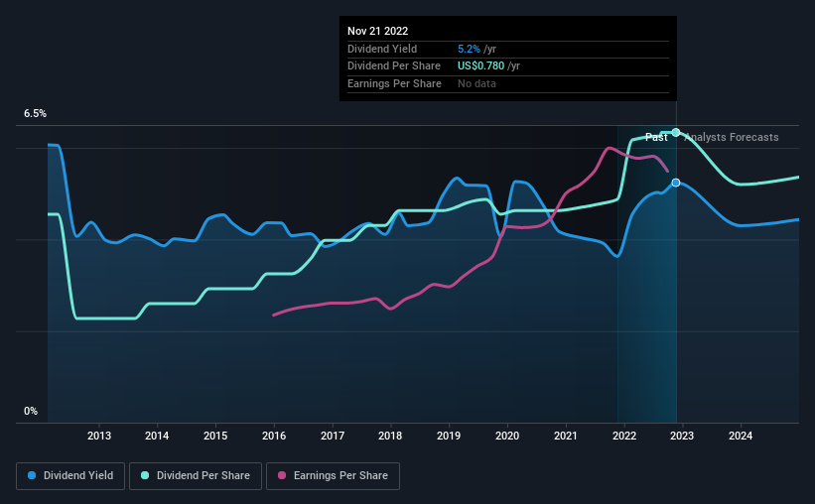Screen dimensions: 815x504
Task: Click the 2019 x-axis label
Action: tap(449, 436)
